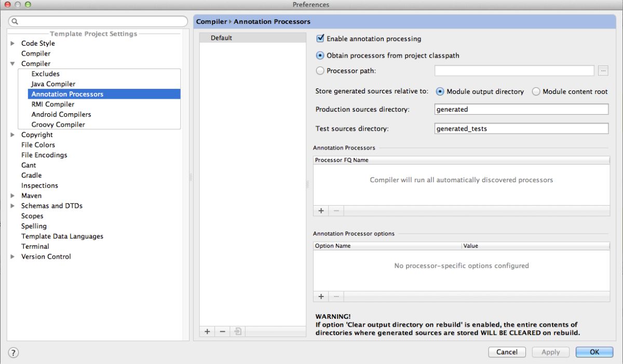623x364 pixels.
Task: Open Inspections settings
Action: point(39,185)
